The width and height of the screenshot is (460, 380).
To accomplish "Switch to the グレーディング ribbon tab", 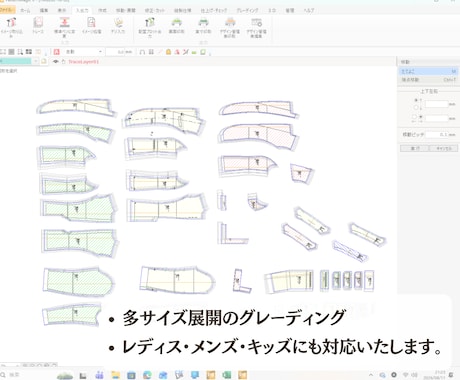I will pos(247,10).
